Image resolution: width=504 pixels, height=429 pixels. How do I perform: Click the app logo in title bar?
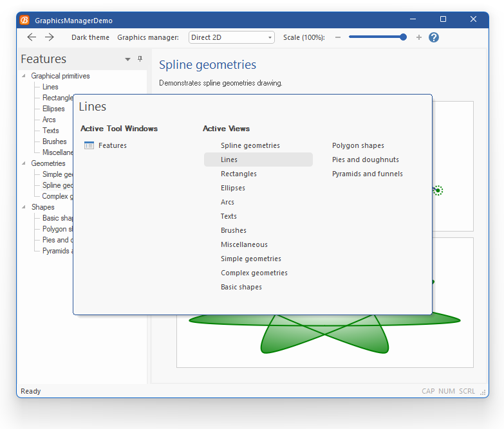coord(24,20)
